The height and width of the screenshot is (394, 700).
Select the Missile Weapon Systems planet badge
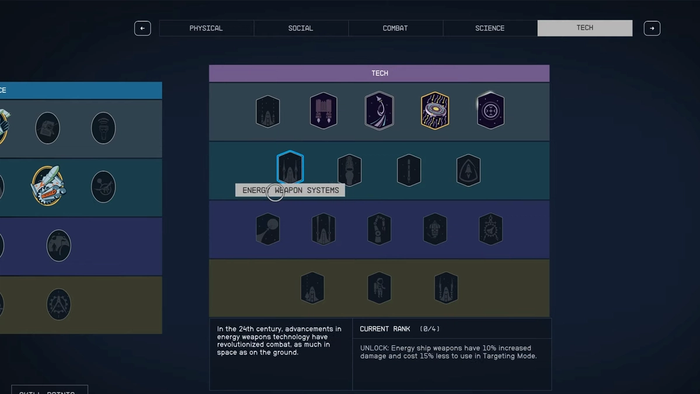[268, 229]
